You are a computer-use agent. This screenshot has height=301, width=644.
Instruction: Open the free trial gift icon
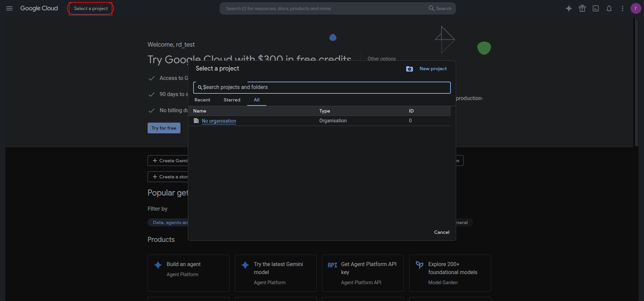pos(582,8)
